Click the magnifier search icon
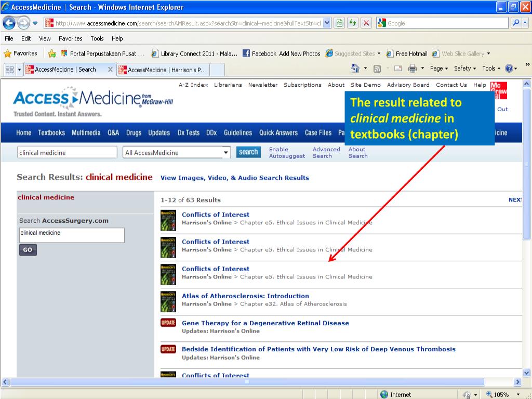 pyautogui.click(x=516, y=23)
